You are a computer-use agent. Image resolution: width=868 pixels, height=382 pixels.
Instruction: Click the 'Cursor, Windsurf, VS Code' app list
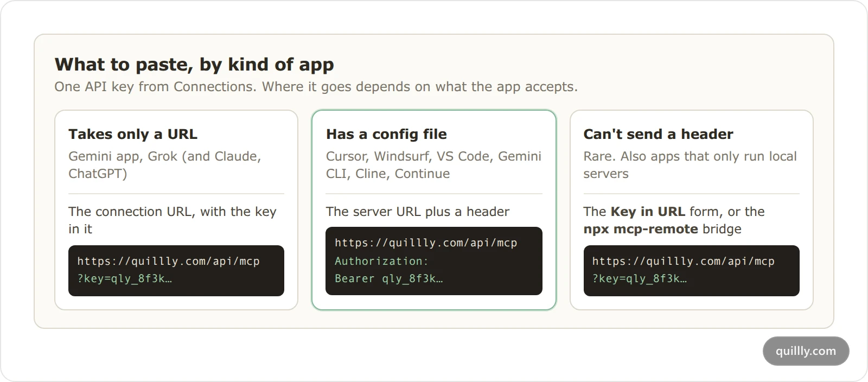click(433, 165)
